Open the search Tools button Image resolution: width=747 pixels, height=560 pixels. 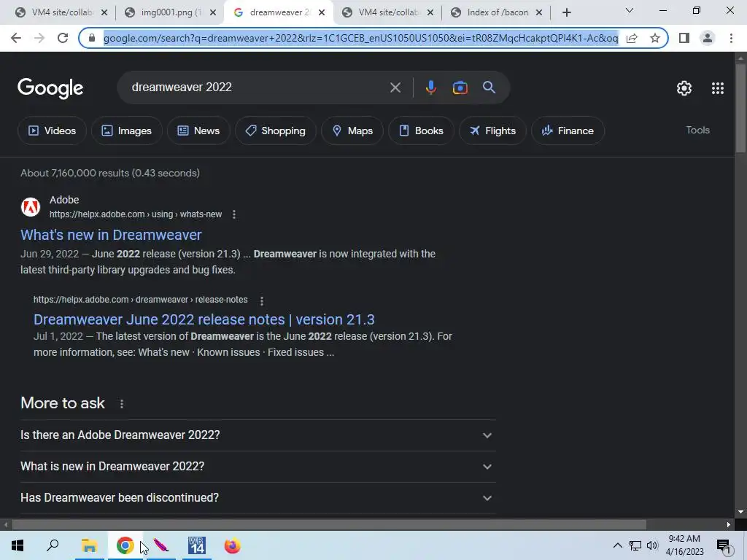point(697,130)
